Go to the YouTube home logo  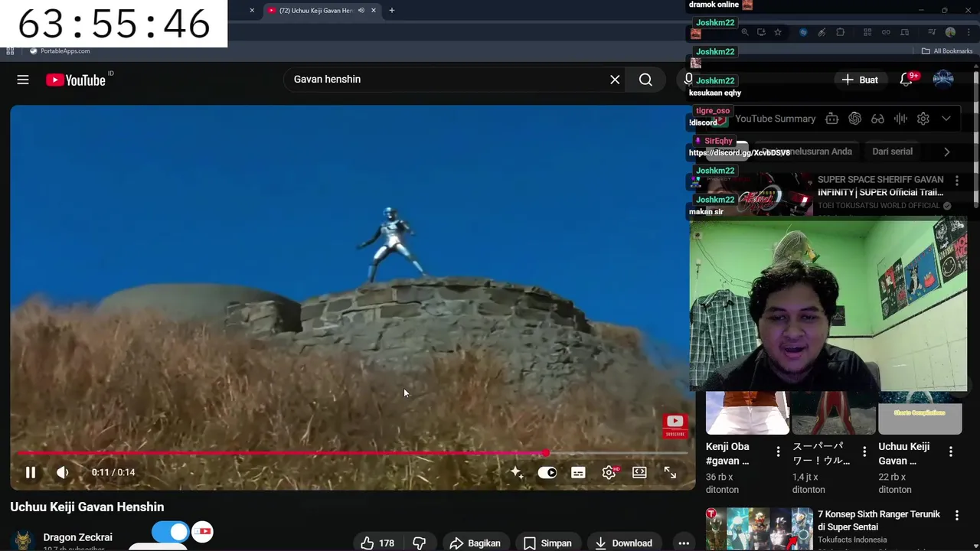click(75, 80)
